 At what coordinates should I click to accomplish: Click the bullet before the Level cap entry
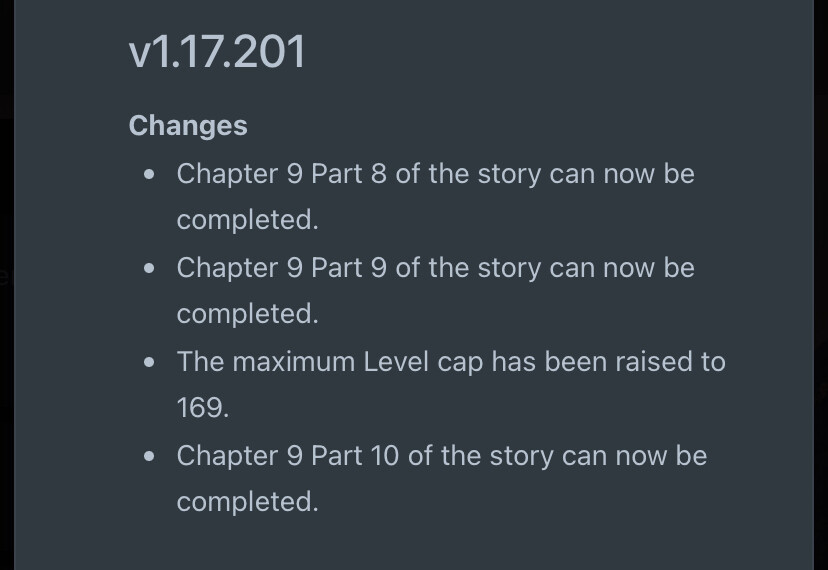(150, 362)
